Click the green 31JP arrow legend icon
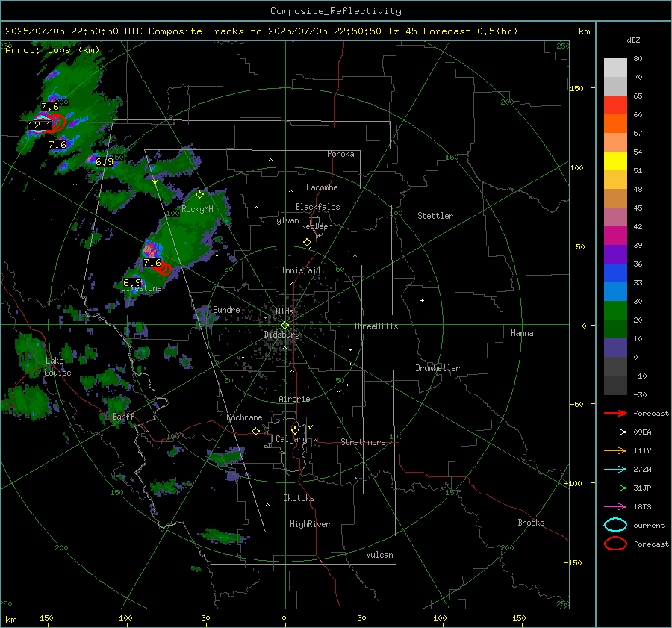Screen dimensions: 672x628 (615, 488)
